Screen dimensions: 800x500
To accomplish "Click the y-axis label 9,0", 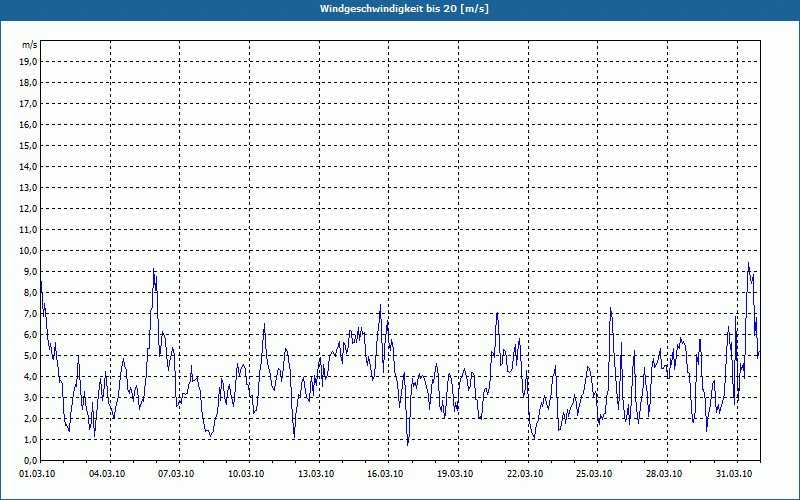I will click(x=30, y=271).
